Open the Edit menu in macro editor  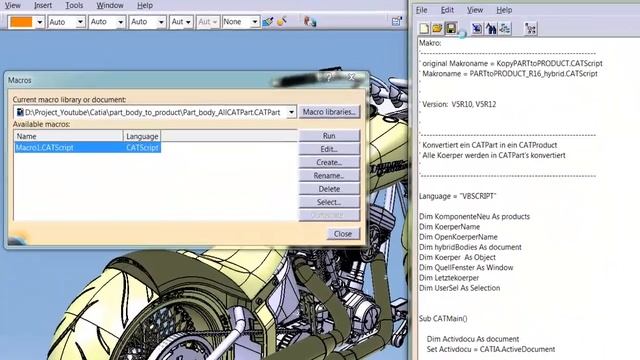click(x=447, y=10)
